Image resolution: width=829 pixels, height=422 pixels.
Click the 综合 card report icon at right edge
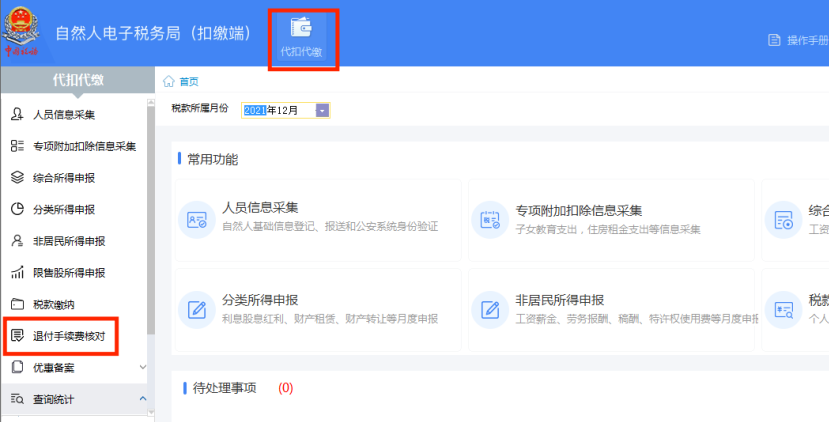point(784,220)
